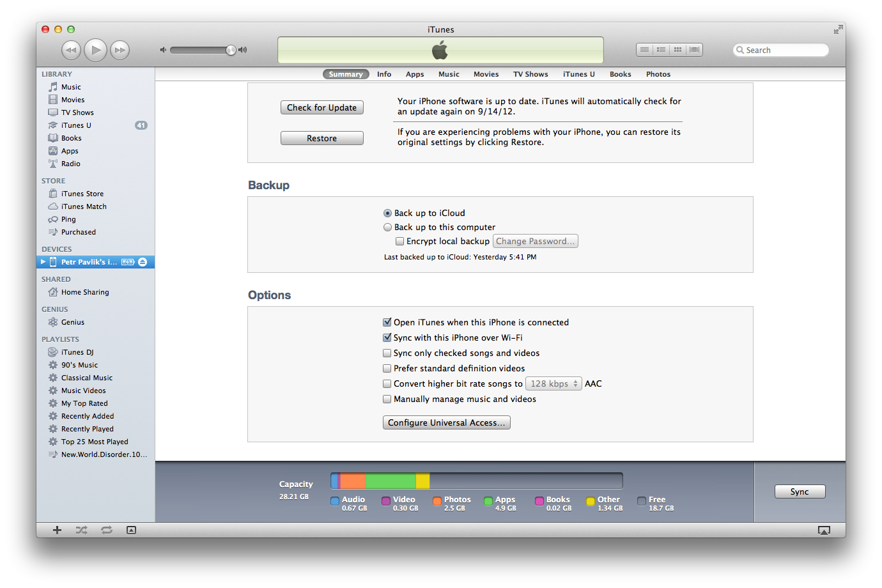Click the Check for Update button
882x588 pixels.
click(321, 107)
